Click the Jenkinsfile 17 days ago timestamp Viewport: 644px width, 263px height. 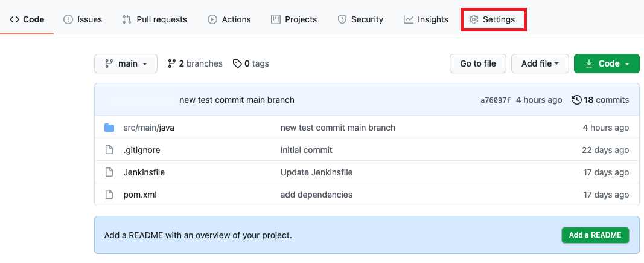coord(606,172)
